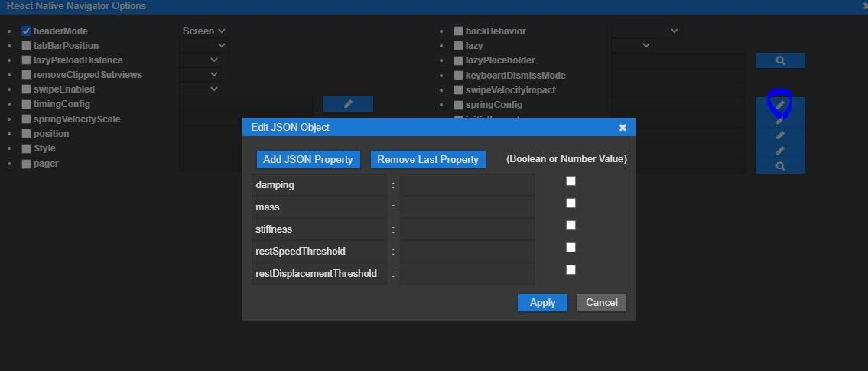The width and height of the screenshot is (868, 371).
Task: Enable the lazy checkbox
Action: click(x=458, y=45)
